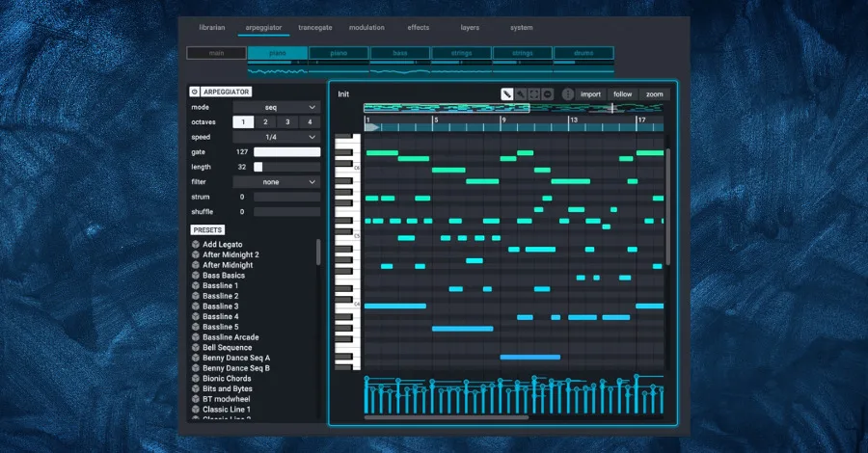Load the After Midnight preset

coord(228,265)
